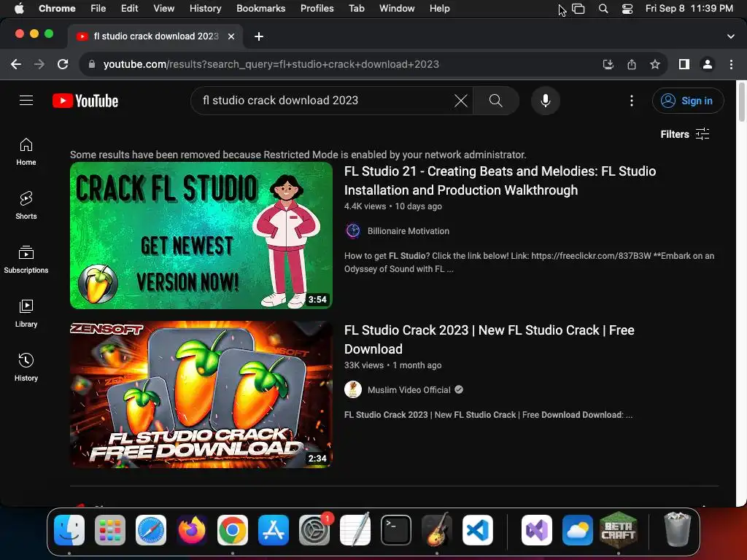Click the date and time in menu bar
The width and height of the screenshot is (747, 560).
689,8
